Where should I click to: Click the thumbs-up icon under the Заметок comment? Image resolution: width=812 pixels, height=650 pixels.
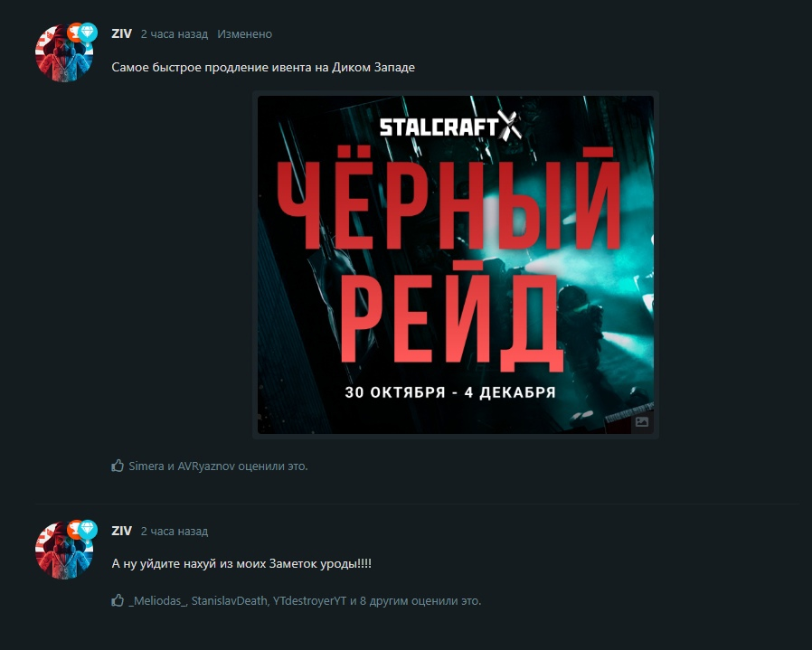pyautogui.click(x=118, y=600)
